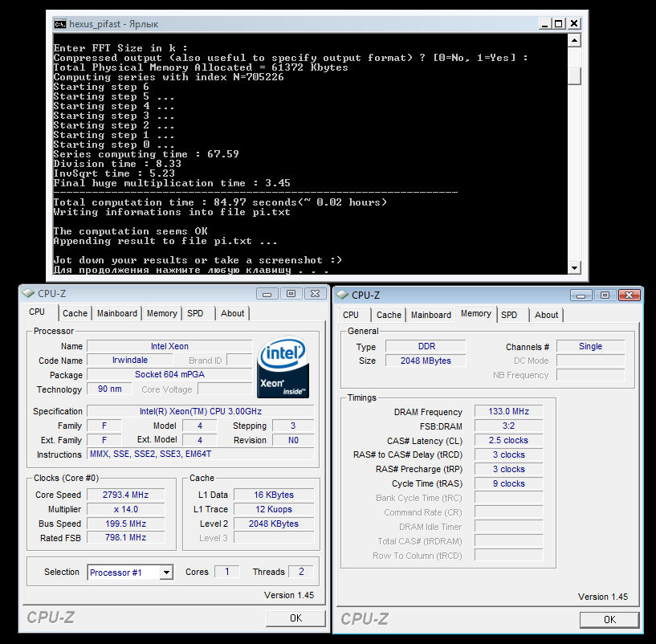This screenshot has width=656, height=644.
Task: Close the right CPU-Z Memory window
Action: tap(630, 296)
